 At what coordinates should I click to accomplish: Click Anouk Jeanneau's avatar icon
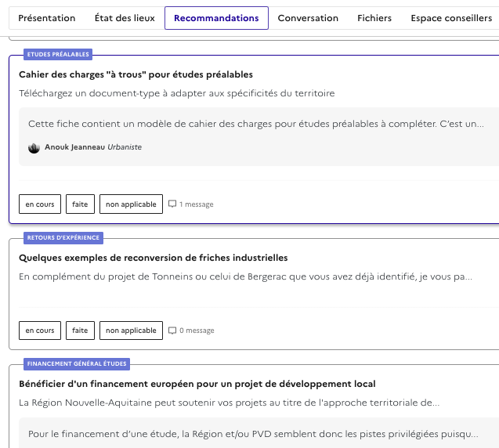click(34, 147)
